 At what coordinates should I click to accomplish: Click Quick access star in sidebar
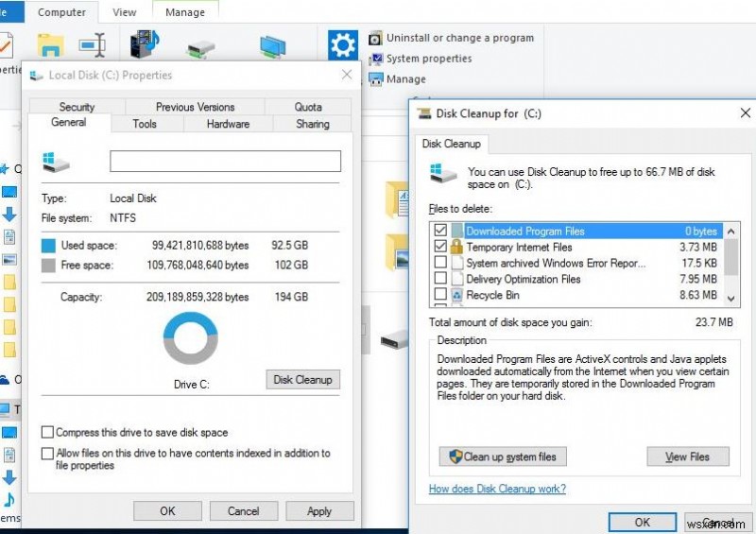coord(5,169)
